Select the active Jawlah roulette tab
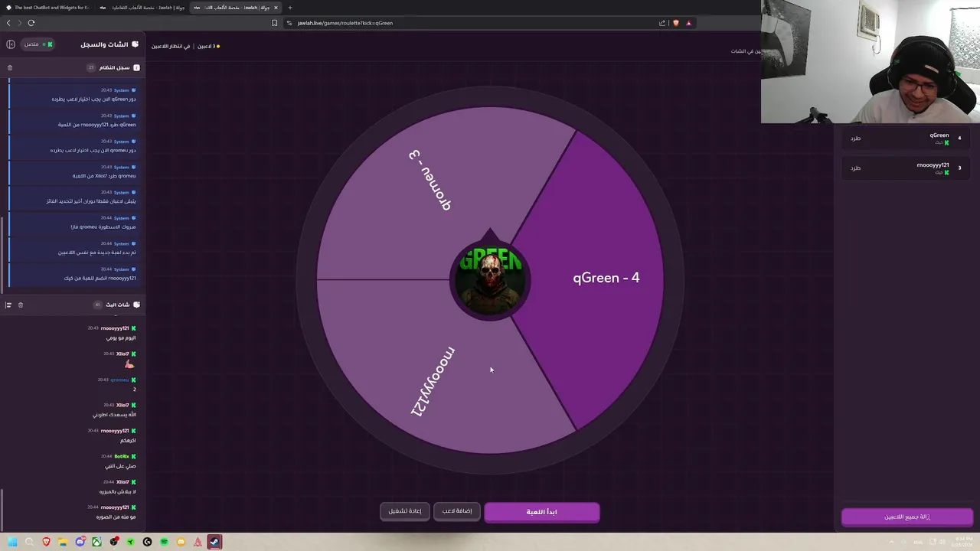 pyautogui.click(x=236, y=8)
